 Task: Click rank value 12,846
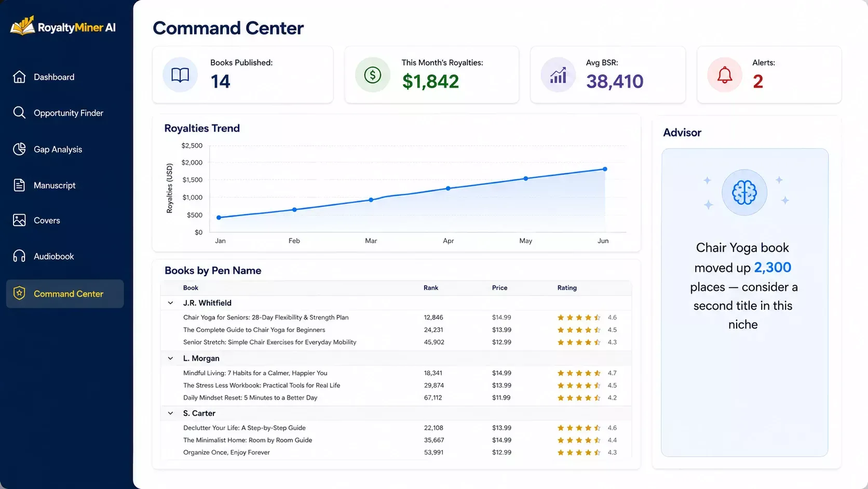click(433, 318)
